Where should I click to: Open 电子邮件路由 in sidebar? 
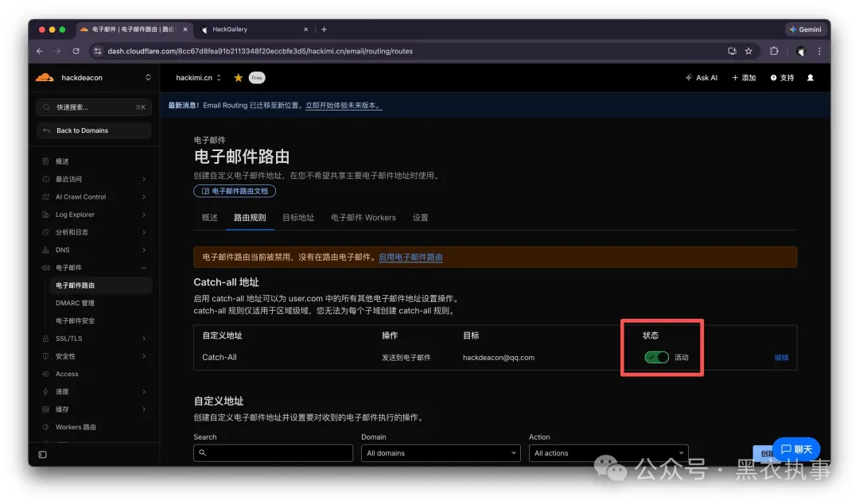(100, 285)
